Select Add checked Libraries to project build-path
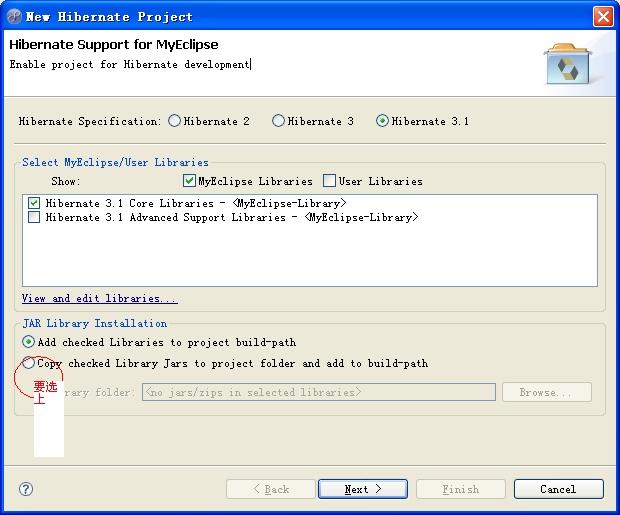This screenshot has width=620, height=515. (28, 342)
